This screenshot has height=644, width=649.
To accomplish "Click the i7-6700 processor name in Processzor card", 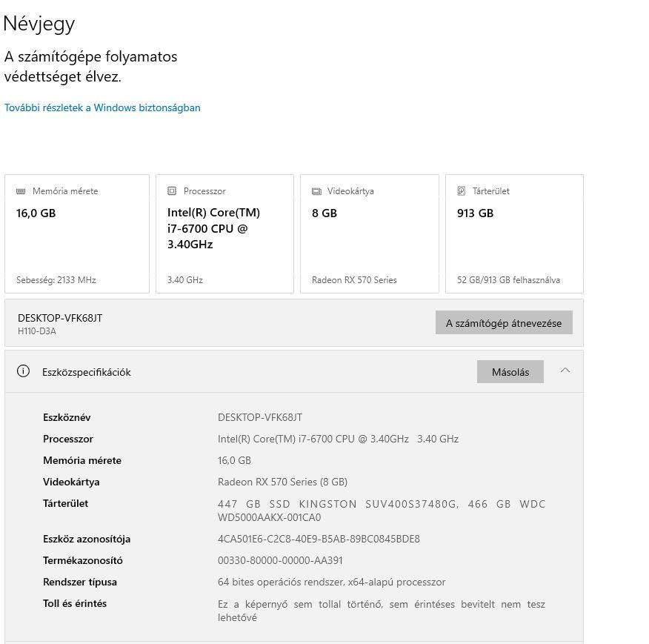I will (213, 228).
